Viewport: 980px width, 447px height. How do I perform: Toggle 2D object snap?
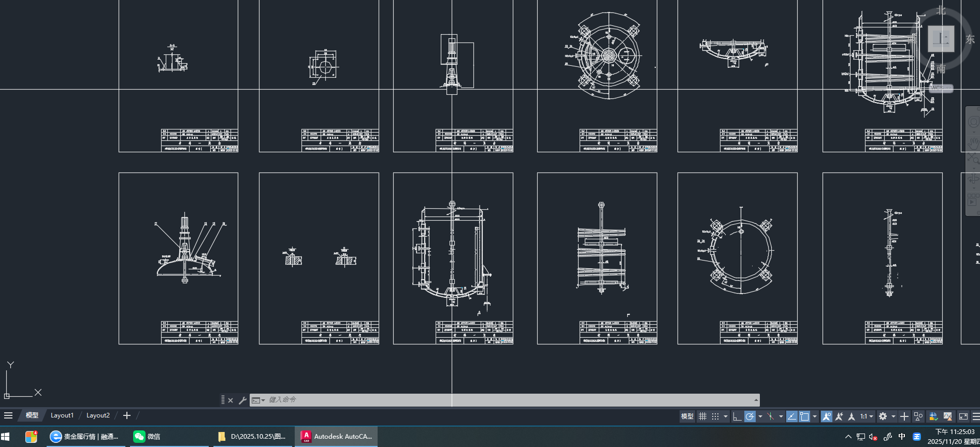click(804, 416)
